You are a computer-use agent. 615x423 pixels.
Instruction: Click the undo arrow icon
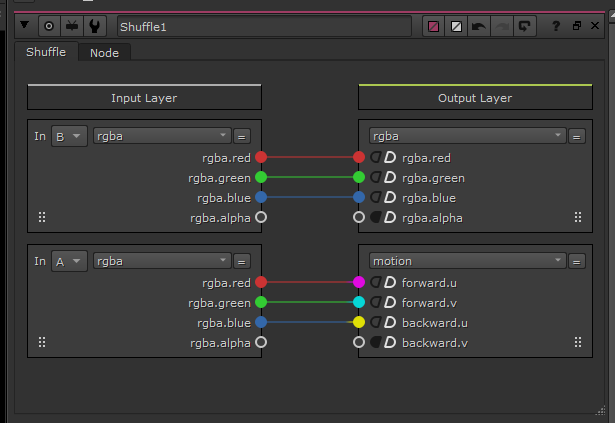click(x=479, y=26)
